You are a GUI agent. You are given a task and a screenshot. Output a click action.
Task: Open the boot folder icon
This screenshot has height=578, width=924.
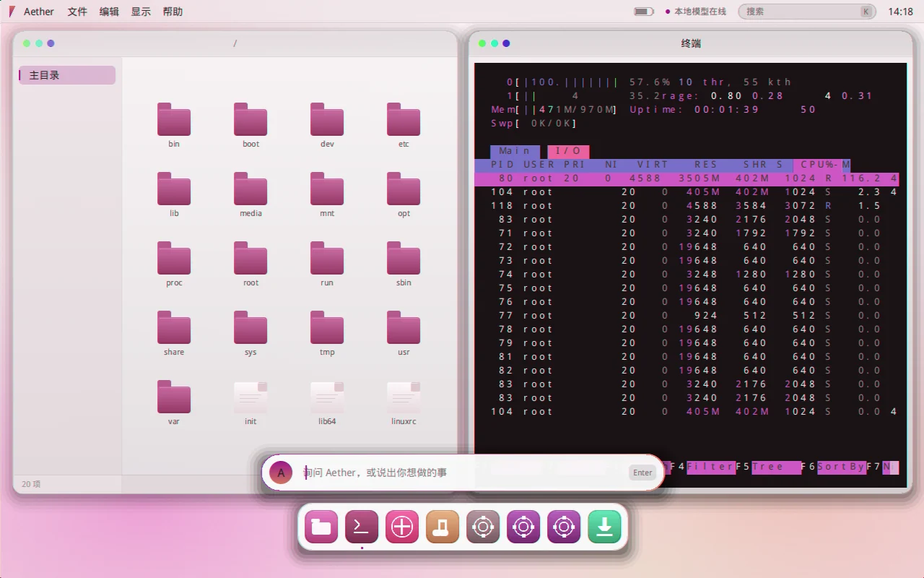(250, 119)
